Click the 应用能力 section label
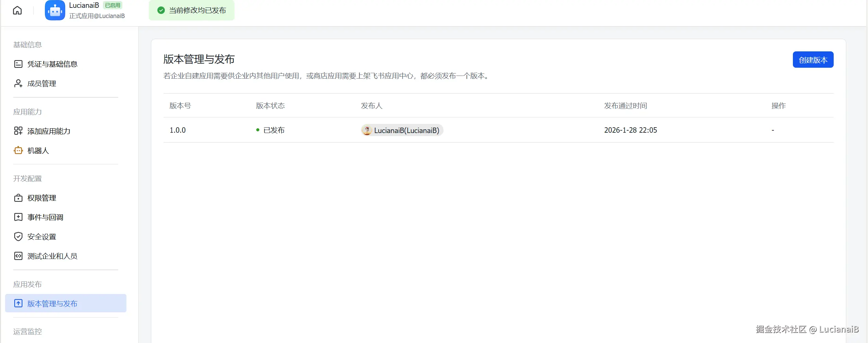868x343 pixels. pos(28,112)
